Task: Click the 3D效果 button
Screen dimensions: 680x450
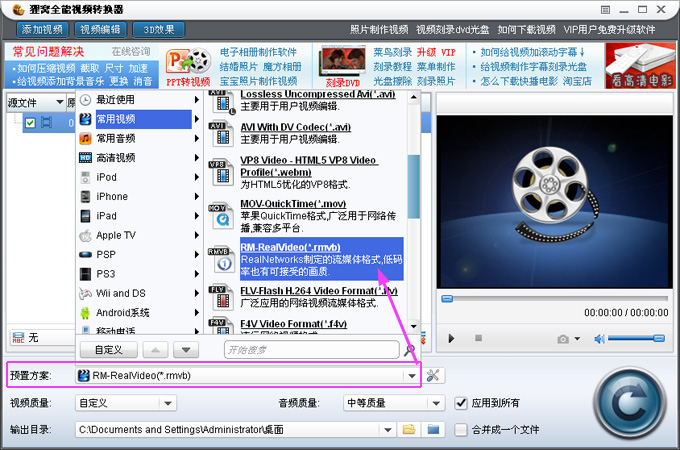Action: pos(158,29)
